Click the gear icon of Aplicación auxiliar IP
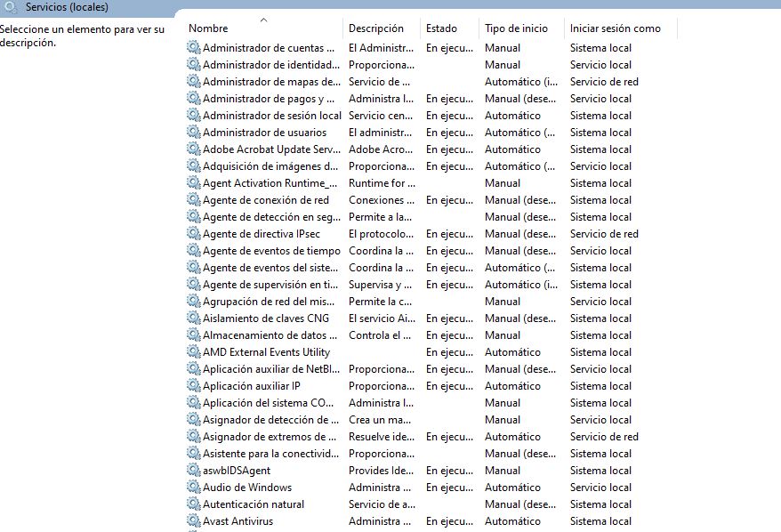 pos(193,386)
